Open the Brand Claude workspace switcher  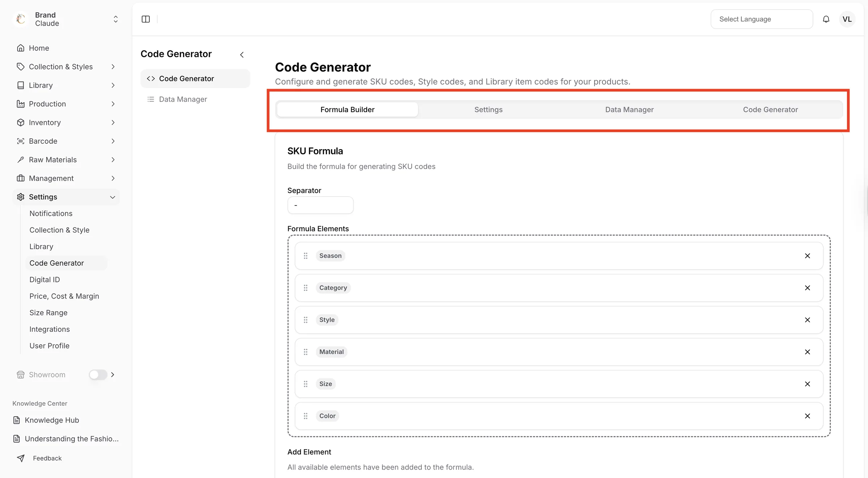point(66,19)
